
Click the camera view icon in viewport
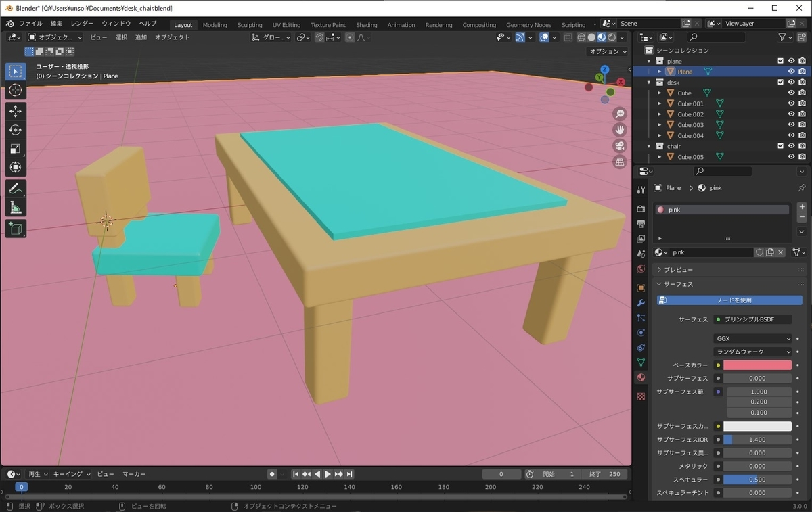click(x=619, y=146)
